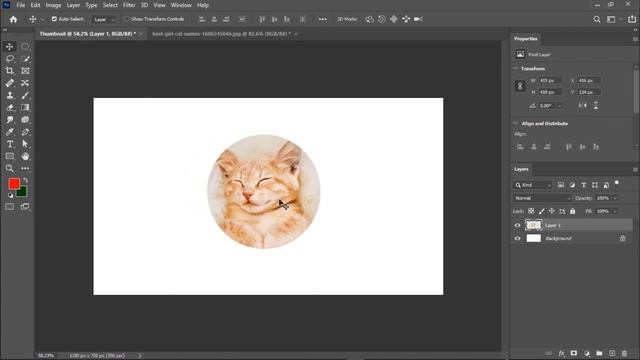Image resolution: width=640 pixels, height=360 pixels.
Task: Set the dark green background color swatch
Action: point(23,192)
